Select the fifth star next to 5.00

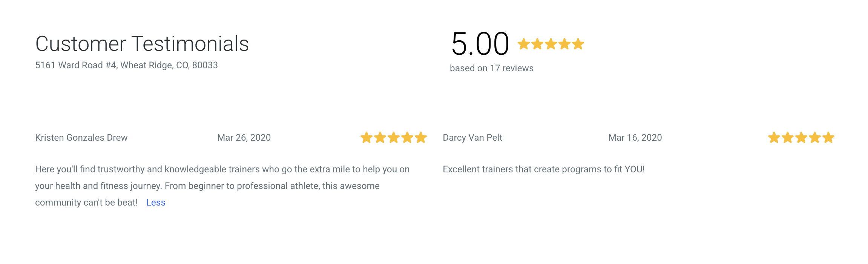pos(578,44)
